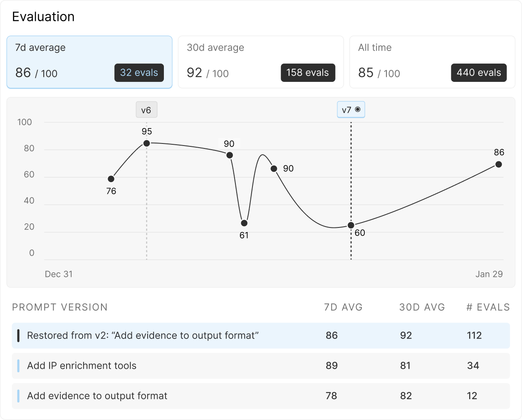
Task: Click the 440 evals badge on All time card
Action: tap(479, 72)
